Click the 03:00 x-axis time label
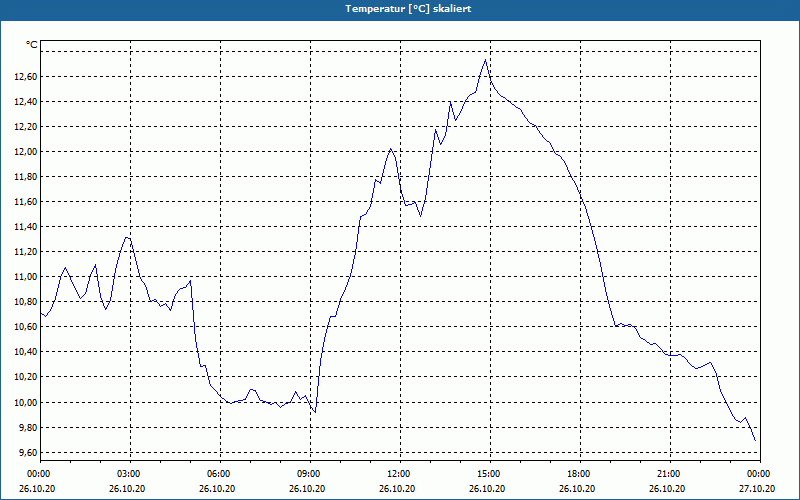The image size is (800, 500). [x=127, y=474]
